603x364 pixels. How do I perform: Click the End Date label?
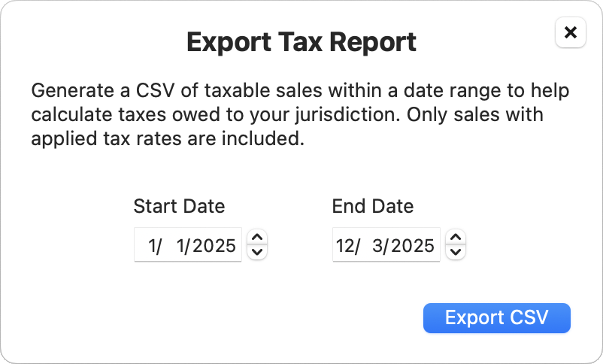pyautogui.click(x=372, y=206)
